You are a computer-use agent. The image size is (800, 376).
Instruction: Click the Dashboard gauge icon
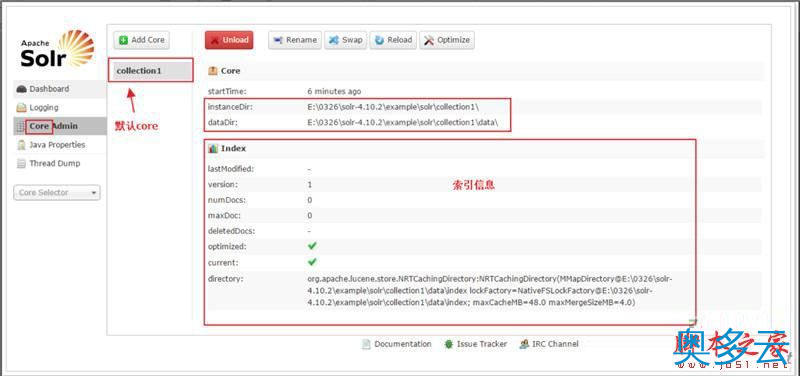click(21, 89)
